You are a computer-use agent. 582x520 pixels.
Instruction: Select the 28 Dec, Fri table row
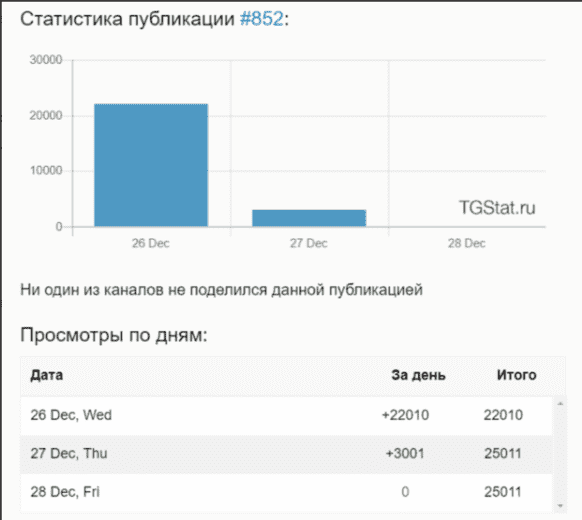(x=286, y=492)
